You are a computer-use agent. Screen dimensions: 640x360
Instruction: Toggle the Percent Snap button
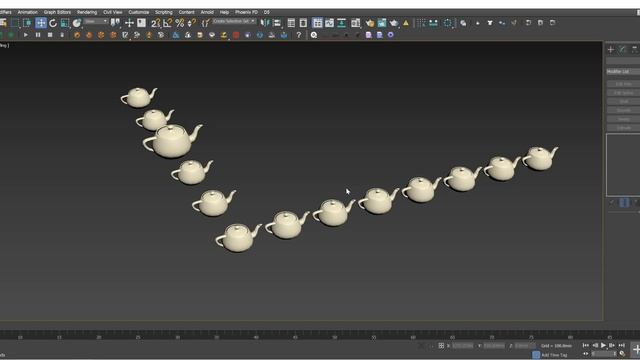[180, 23]
